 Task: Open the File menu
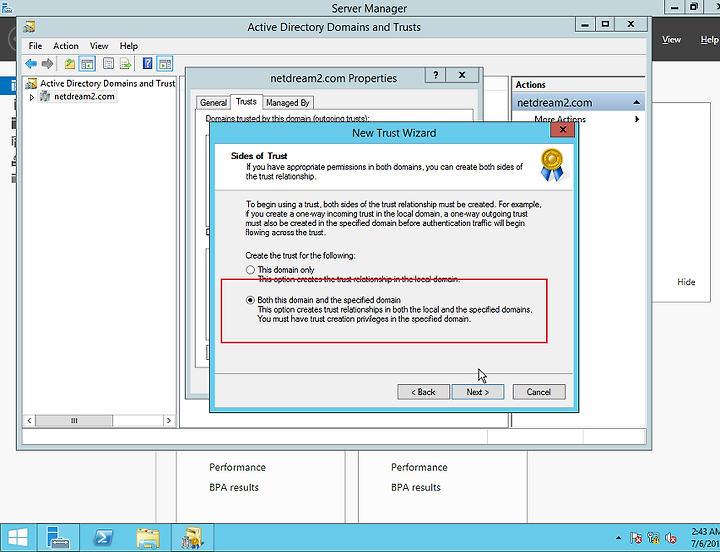pos(35,46)
